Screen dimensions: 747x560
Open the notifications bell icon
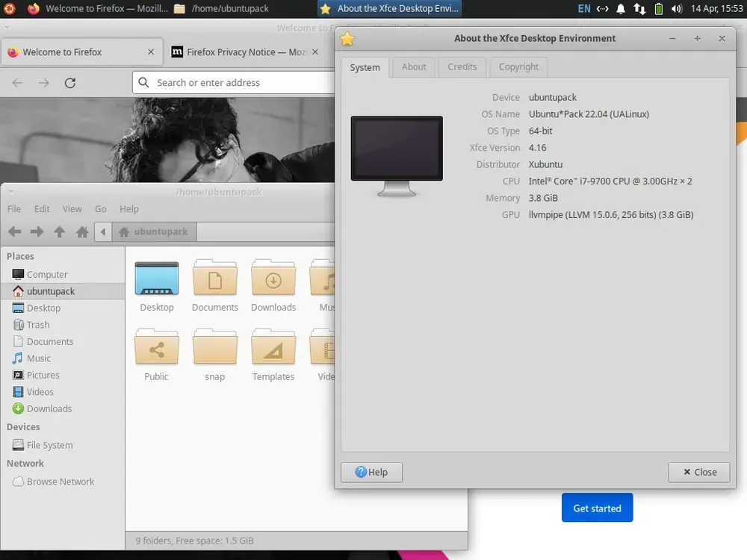[620, 8]
